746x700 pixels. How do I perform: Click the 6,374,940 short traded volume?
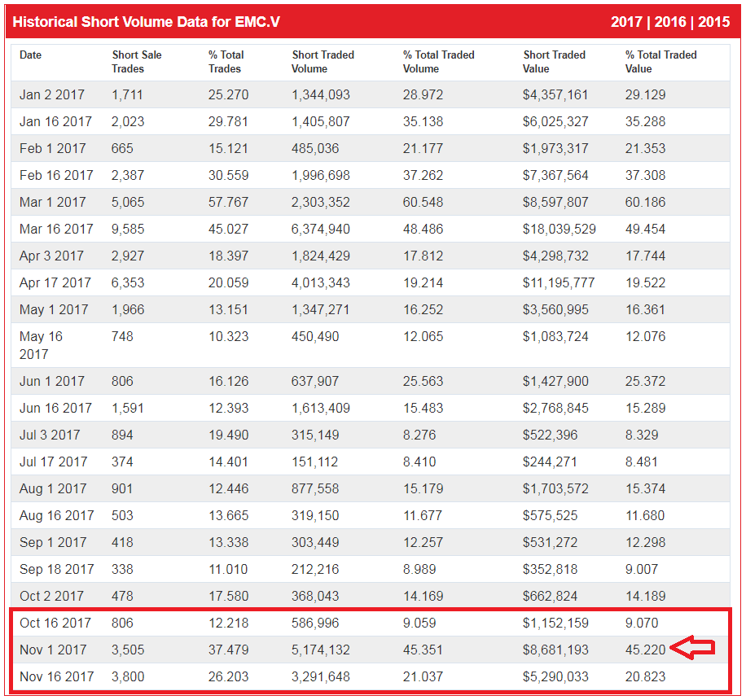coord(321,230)
